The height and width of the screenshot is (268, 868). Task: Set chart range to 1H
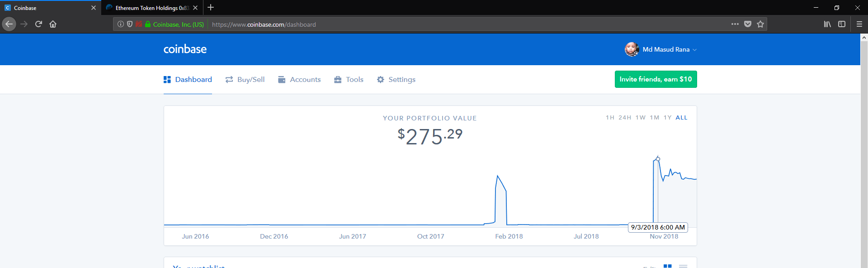pyautogui.click(x=610, y=117)
